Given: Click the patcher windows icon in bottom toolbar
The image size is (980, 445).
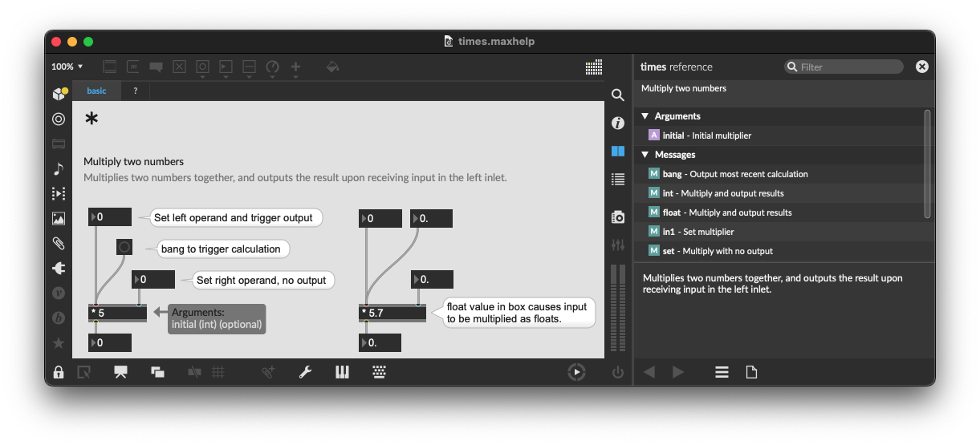Looking at the screenshot, I should 157,372.
